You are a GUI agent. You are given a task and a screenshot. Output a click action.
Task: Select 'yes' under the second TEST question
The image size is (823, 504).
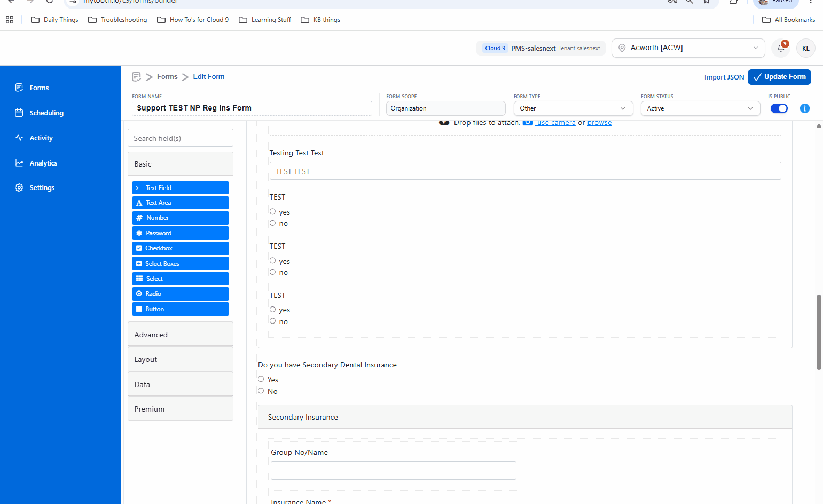tap(272, 261)
